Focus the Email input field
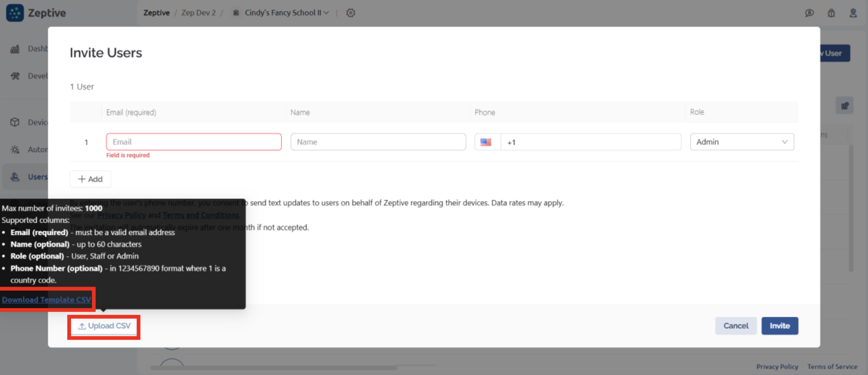This screenshot has width=868, height=375. pos(194,142)
